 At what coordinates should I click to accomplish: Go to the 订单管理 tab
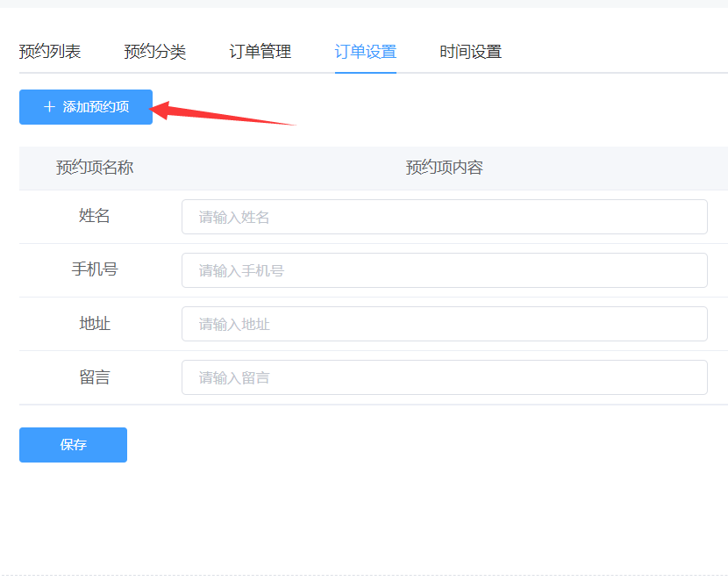pyautogui.click(x=261, y=52)
